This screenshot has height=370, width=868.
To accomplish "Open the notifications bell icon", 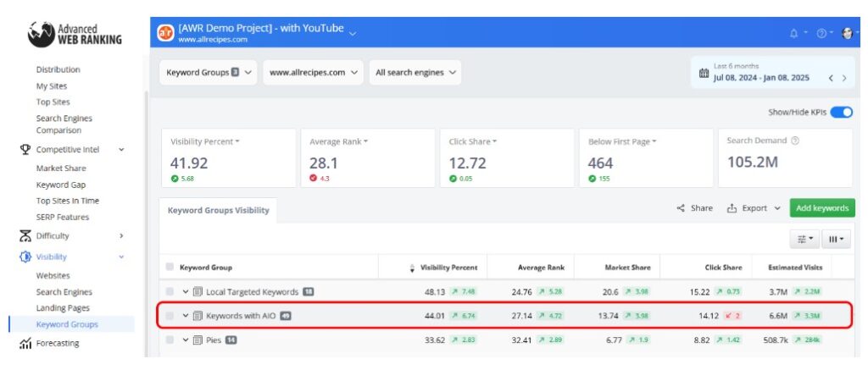I will pyautogui.click(x=793, y=33).
